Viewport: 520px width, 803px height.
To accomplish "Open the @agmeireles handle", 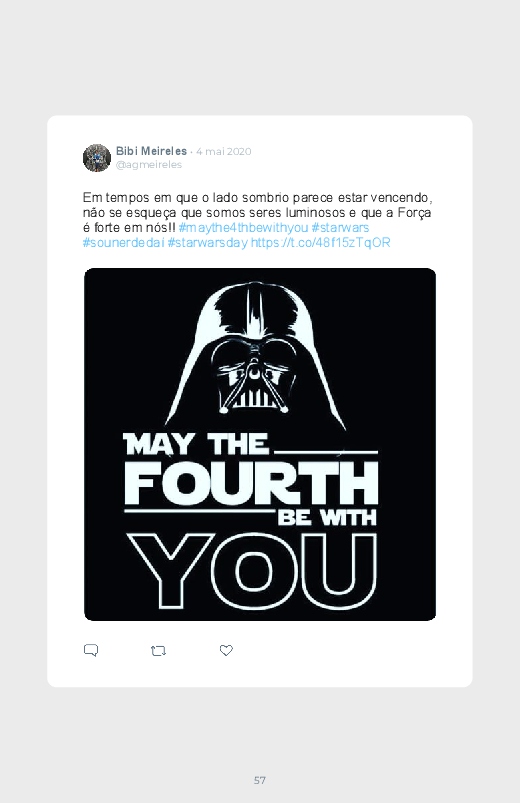I will point(149,165).
